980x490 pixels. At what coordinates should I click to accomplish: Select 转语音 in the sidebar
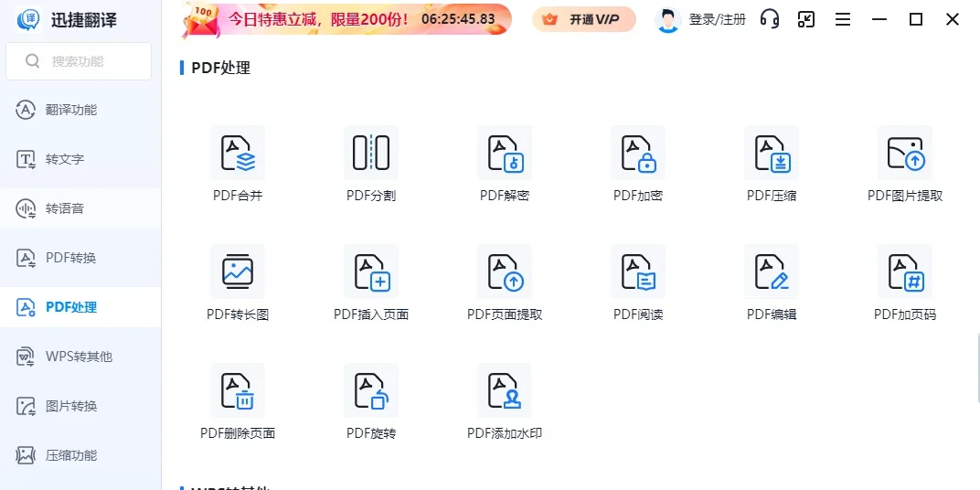80,208
